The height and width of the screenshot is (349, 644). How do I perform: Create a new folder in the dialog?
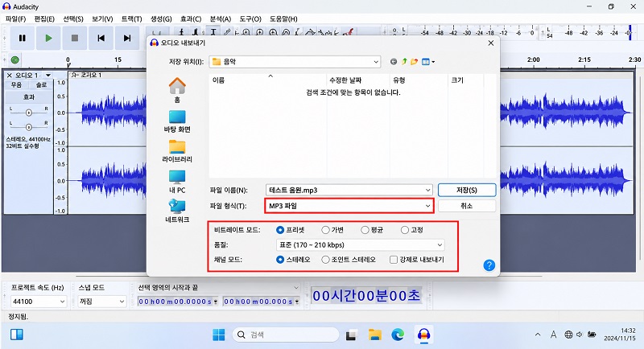(x=414, y=61)
